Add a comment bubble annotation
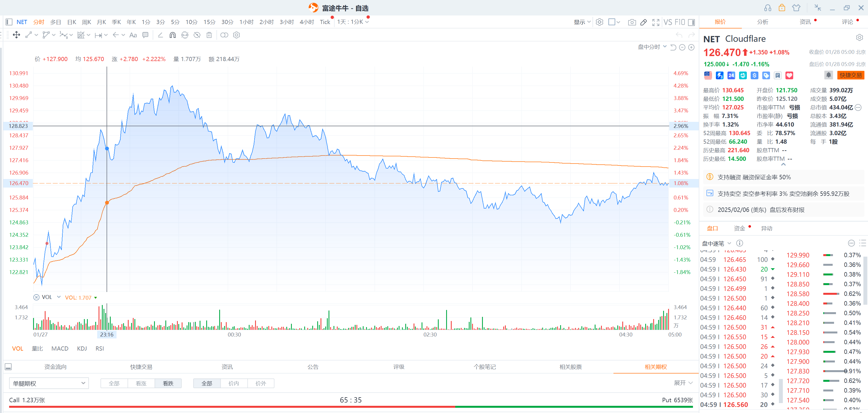 [x=145, y=35]
